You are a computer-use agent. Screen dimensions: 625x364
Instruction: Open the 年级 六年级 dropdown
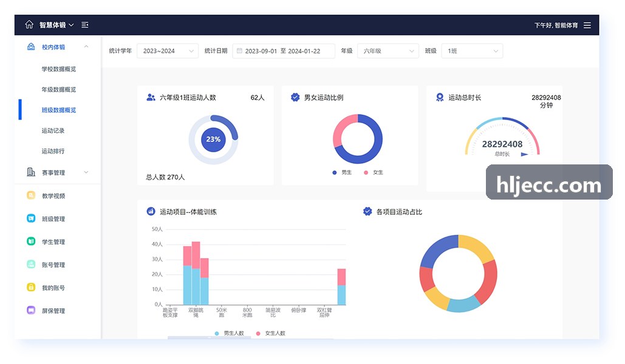click(388, 51)
